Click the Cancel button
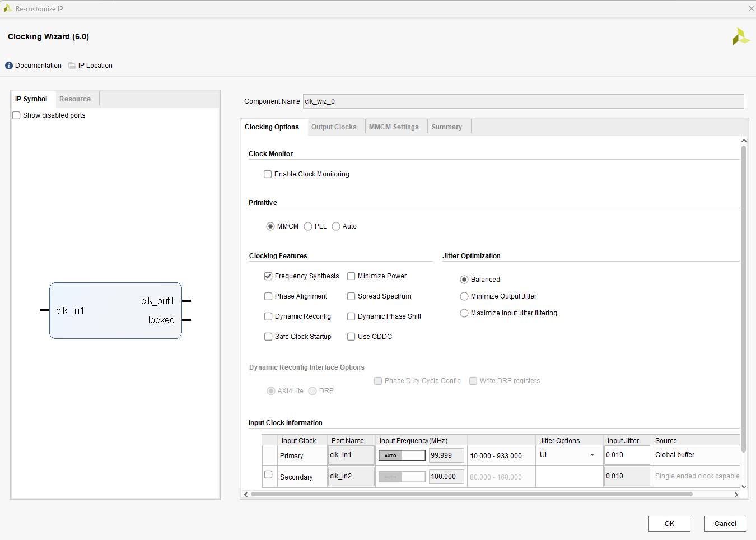The image size is (756, 540). pyautogui.click(x=725, y=524)
